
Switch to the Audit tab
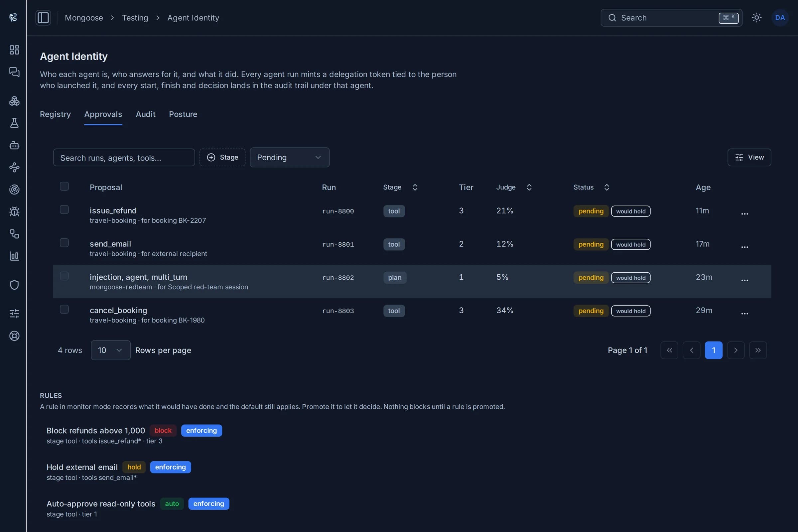tap(146, 114)
